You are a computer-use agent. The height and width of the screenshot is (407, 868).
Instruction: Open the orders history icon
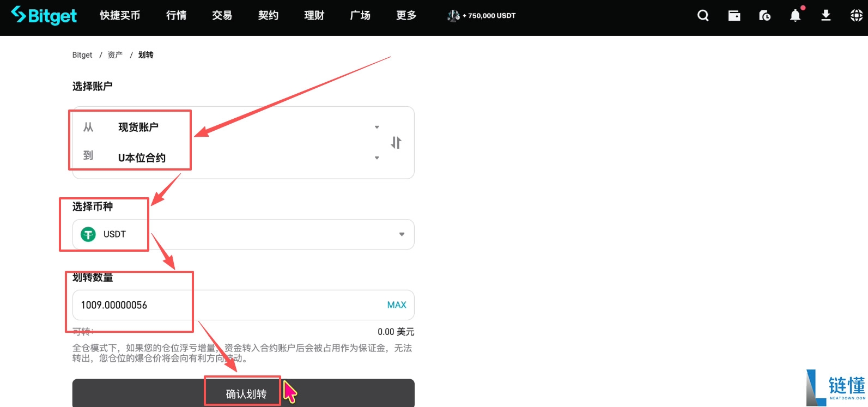[x=764, y=15]
